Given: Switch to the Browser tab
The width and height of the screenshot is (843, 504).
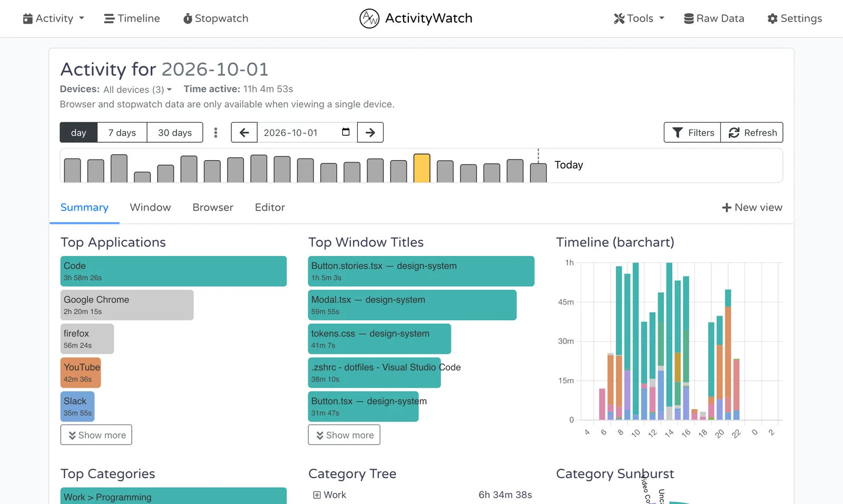Looking at the screenshot, I should point(213,207).
